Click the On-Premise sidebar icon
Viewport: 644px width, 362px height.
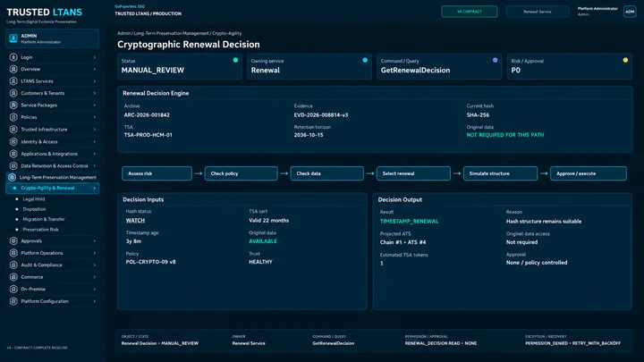click(x=13, y=289)
